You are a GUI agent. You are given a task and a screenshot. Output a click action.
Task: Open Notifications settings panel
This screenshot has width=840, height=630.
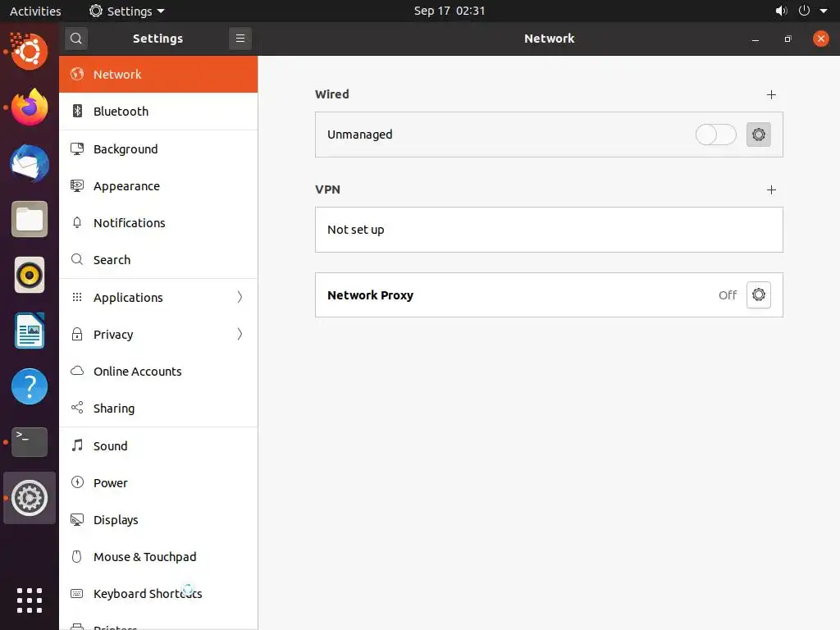click(158, 223)
